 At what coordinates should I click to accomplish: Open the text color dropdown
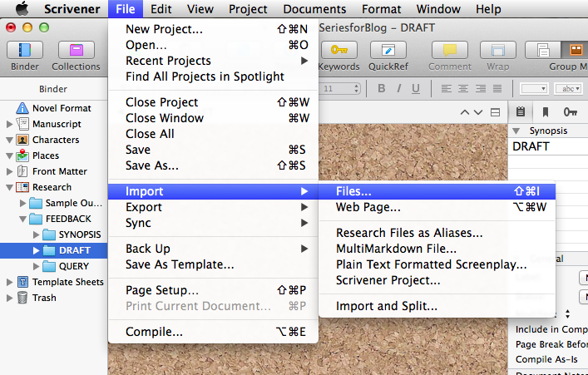(534, 89)
